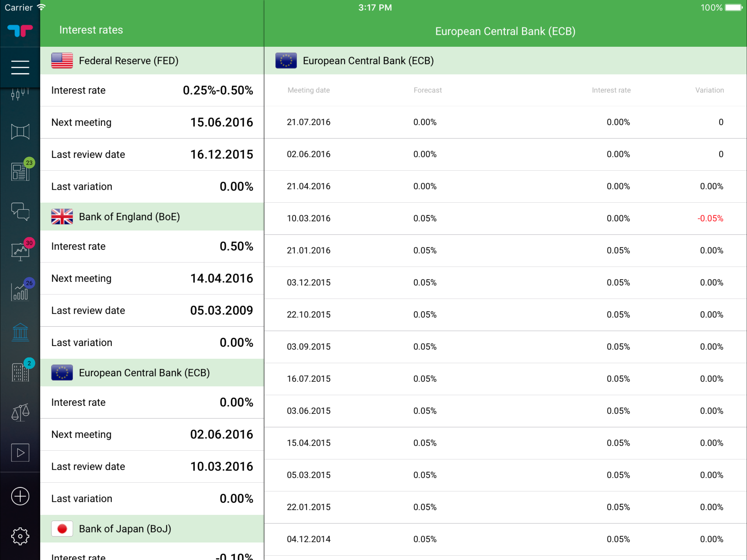Tap the circled plus add icon
Screen dimensions: 747x560
pyautogui.click(x=20, y=496)
